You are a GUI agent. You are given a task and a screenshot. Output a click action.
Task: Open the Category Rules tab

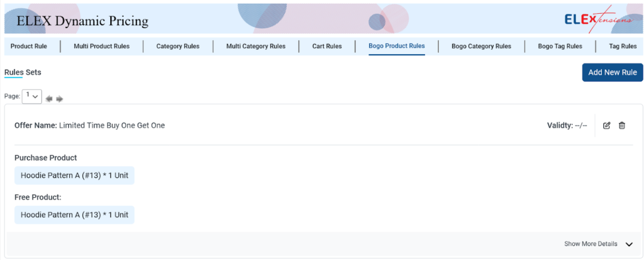click(178, 46)
